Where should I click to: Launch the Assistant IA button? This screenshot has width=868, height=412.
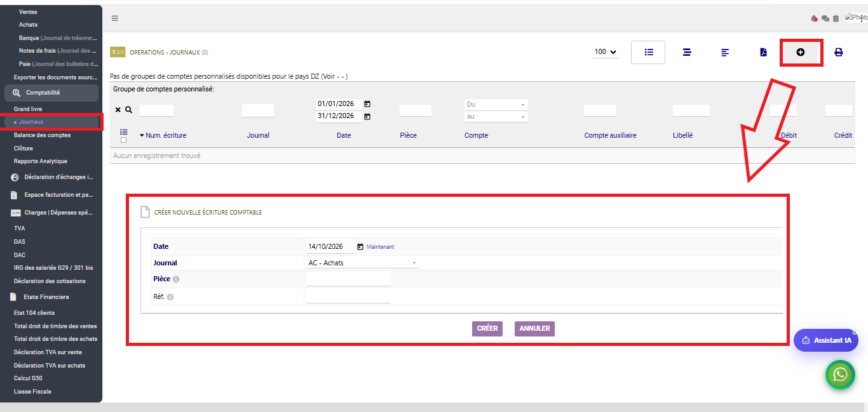(826, 340)
